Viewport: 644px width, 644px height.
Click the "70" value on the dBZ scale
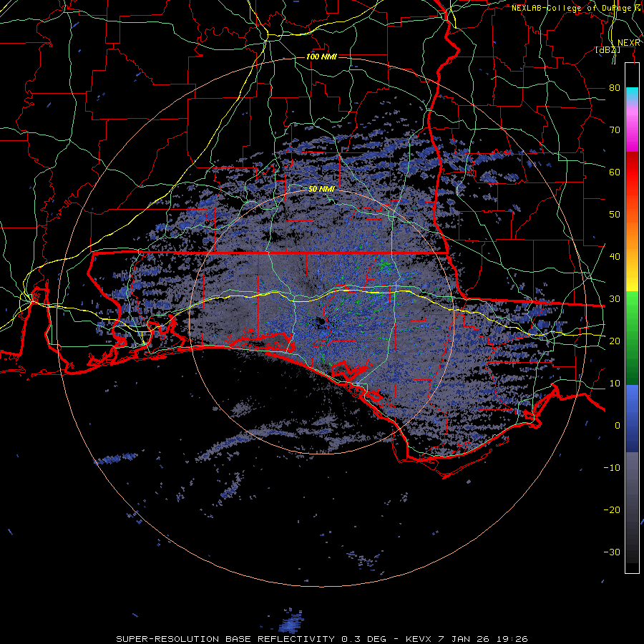pyautogui.click(x=615, y=130)
